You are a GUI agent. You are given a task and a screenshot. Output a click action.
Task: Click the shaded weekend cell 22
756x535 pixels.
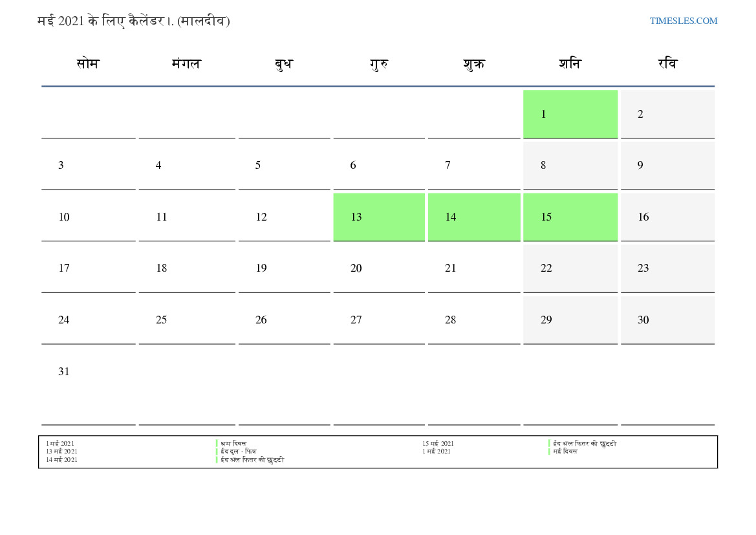(x=570, y=268)
